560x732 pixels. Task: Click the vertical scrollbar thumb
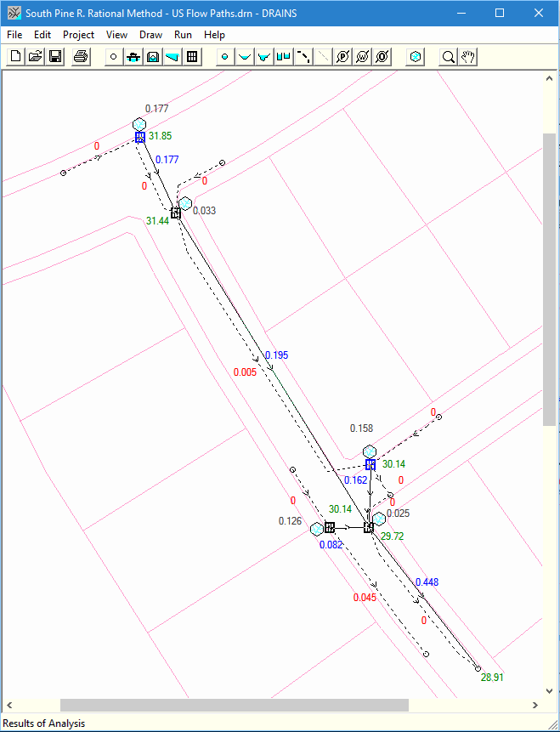tap(549, 279)
